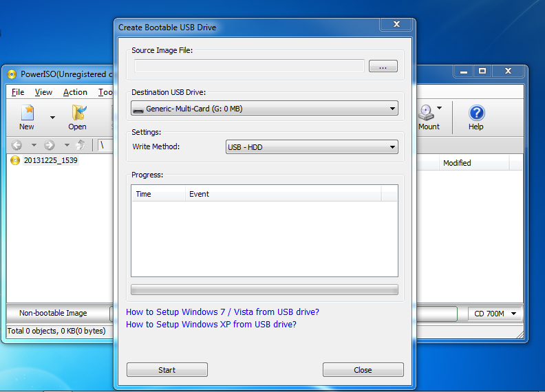The height and width of the screenshot is (392, 545).
Task: Open the File menu
Action: 18,92
